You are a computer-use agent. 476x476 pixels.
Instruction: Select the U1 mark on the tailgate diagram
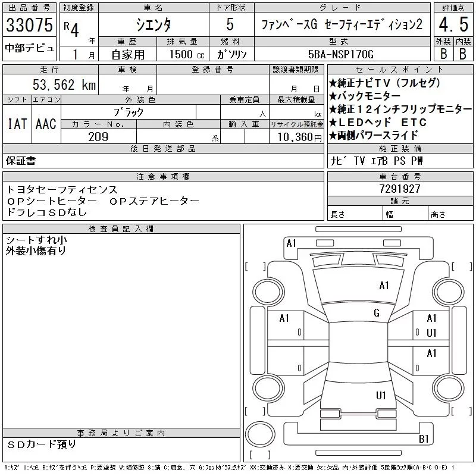click(381, 395)
